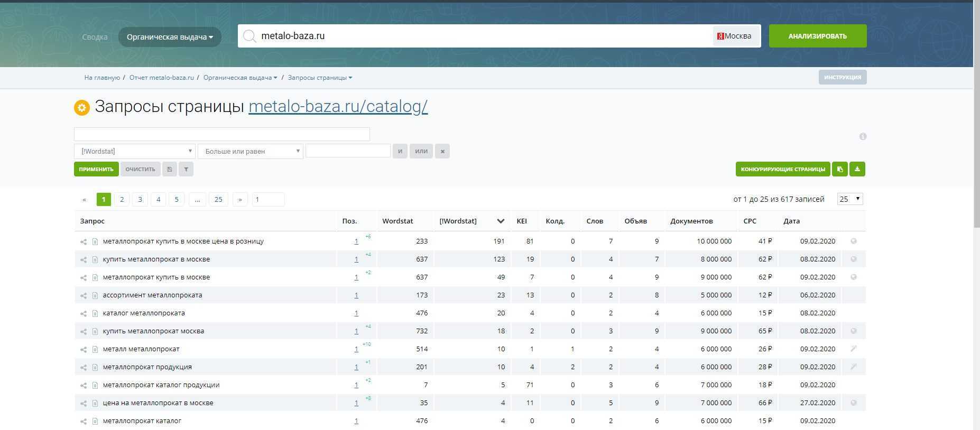
Task: Click the gray info icon above the table
Action: [x=863, y=136]
